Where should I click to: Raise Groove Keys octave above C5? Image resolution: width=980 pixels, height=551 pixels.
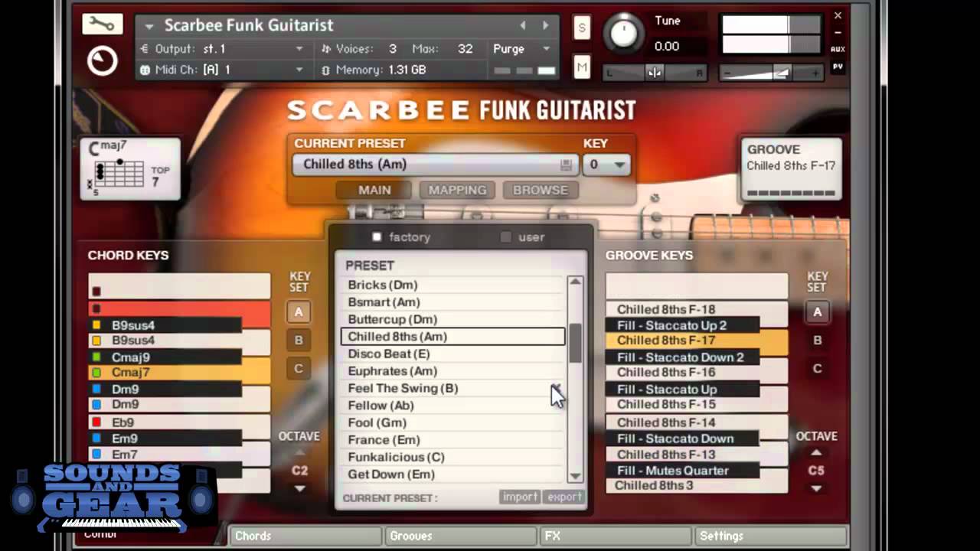pos(817,453)
